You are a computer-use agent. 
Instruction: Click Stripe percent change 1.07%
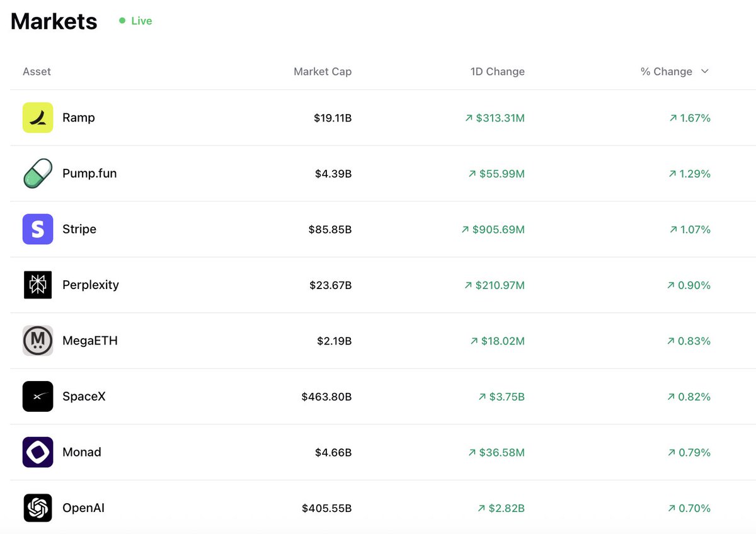point(690,229)
